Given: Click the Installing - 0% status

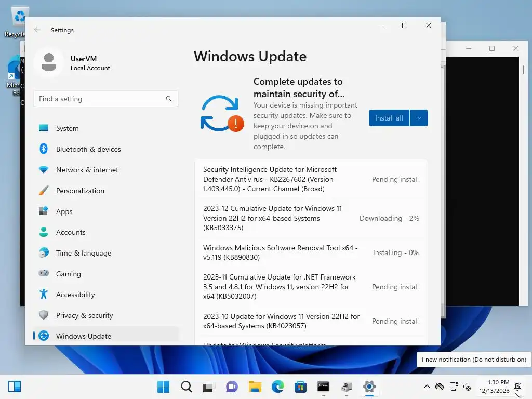Looking at the screenshot, I should pos(395,252).
